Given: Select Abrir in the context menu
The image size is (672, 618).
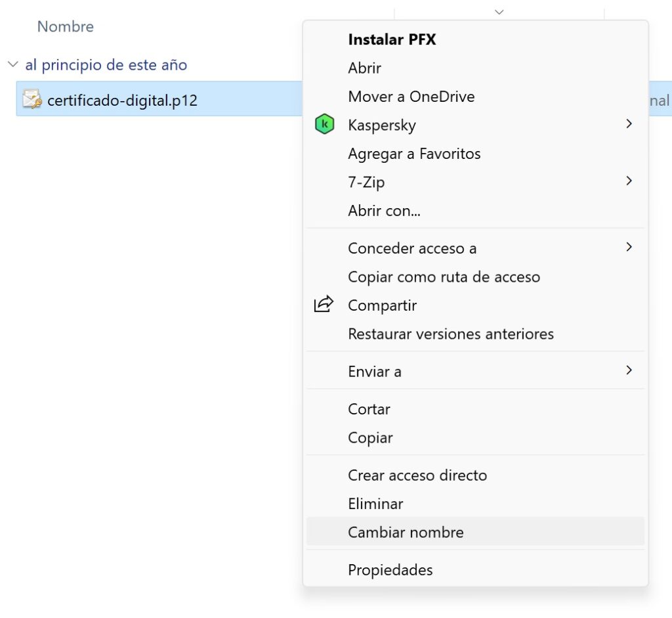Looking at the screenshot, I should point(365,68).
